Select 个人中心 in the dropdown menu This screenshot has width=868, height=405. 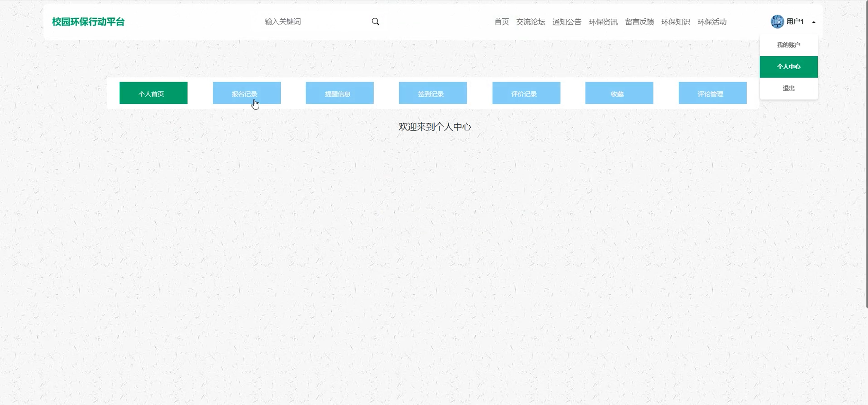coord(788,67)
